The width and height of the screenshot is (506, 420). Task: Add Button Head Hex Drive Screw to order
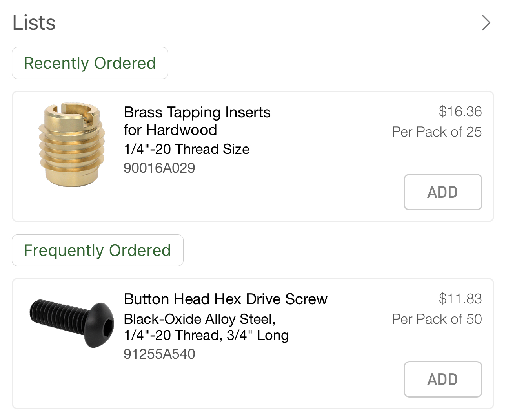(x=442, y=380)
